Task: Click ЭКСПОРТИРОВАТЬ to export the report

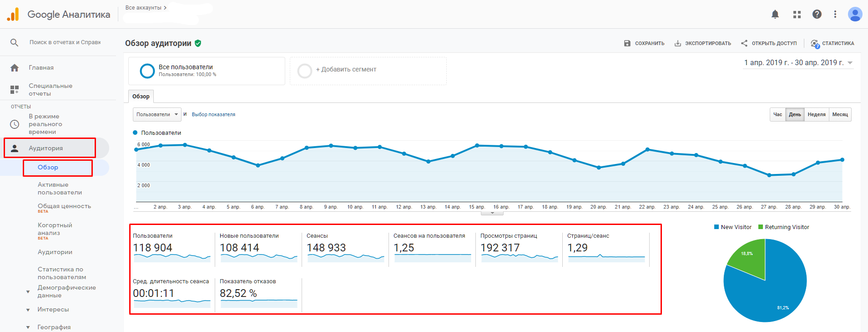Action: (x=702, y=43)
